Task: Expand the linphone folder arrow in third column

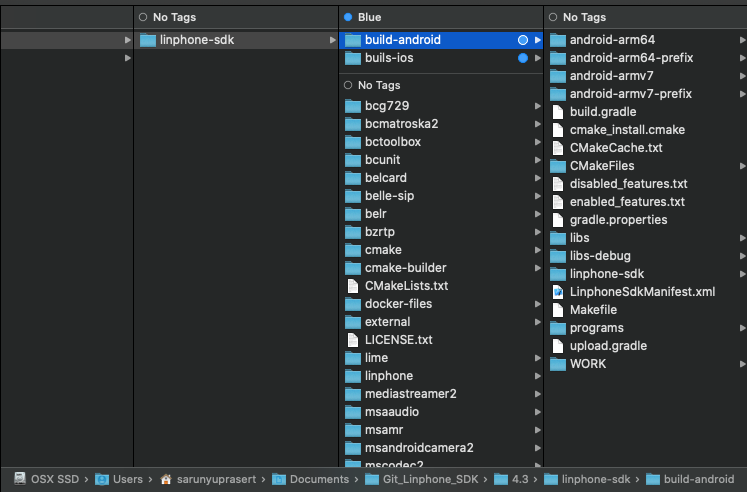Action: click(537, 376)
